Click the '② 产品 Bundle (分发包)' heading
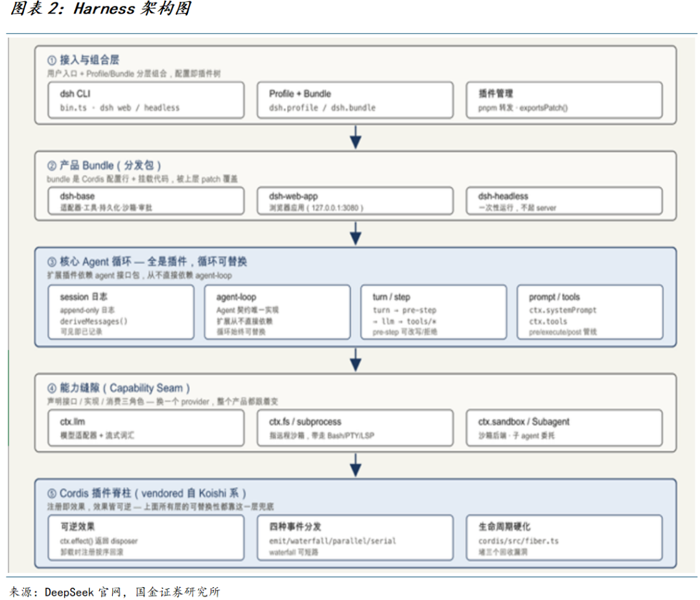 pos(104,166)
